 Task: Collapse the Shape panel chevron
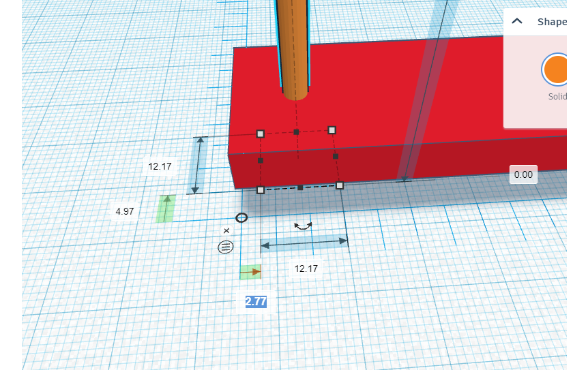tap(517, 21)
